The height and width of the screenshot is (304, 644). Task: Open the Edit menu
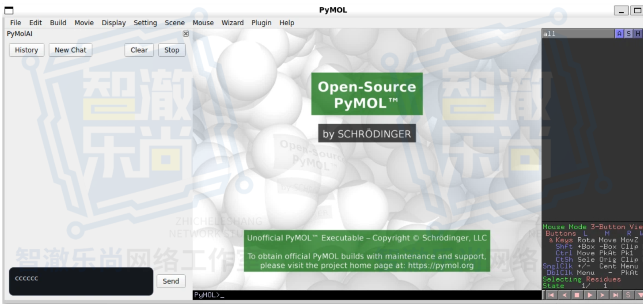[x=35, y=23]
